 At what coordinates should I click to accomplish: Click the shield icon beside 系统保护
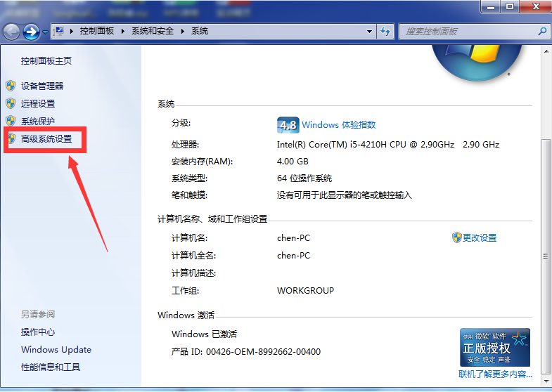[x=11, y=121]
